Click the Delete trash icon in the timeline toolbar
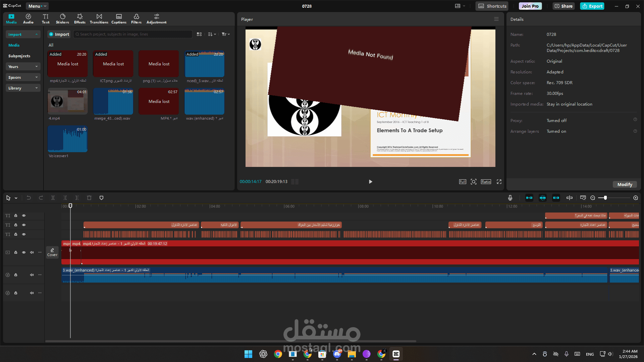This screenshot has height=362, width=644. point(89,198)
